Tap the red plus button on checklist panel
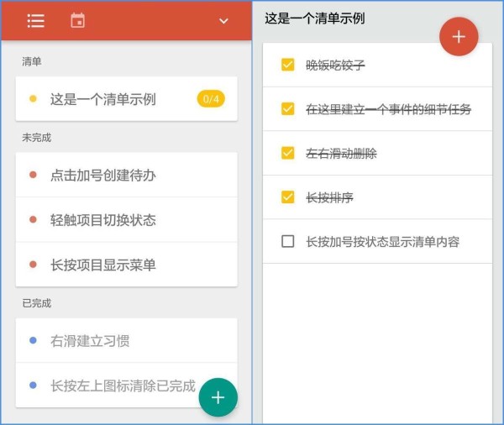 tap(459, 37)
